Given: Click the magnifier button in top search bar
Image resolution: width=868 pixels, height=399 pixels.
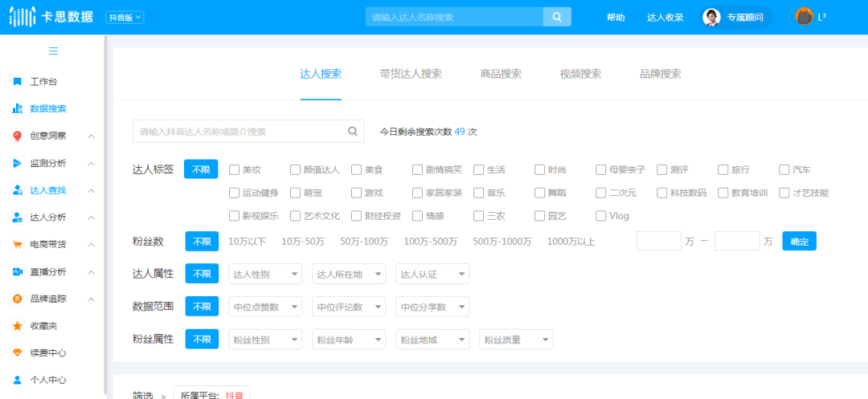Looking at the screenshot, I should (557, 17).
